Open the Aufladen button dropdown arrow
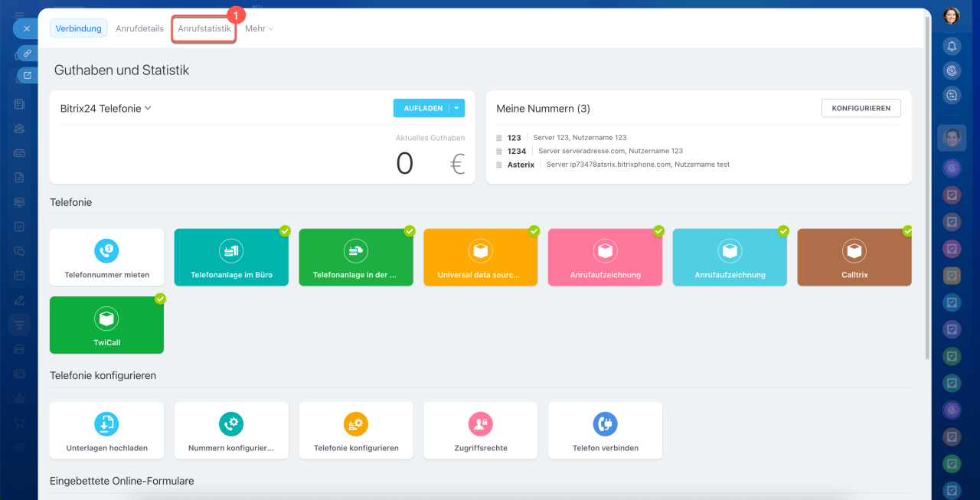This screenshot has height=500, width=980. click(456, 109)
